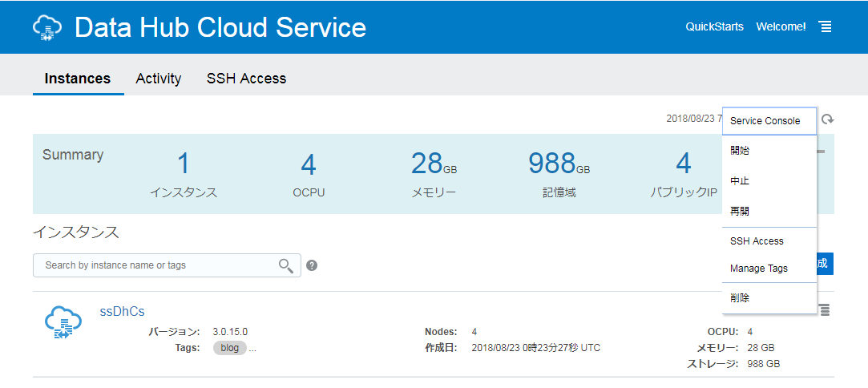Select SSH Access in the dropdown menu

(x=769, y=241)
